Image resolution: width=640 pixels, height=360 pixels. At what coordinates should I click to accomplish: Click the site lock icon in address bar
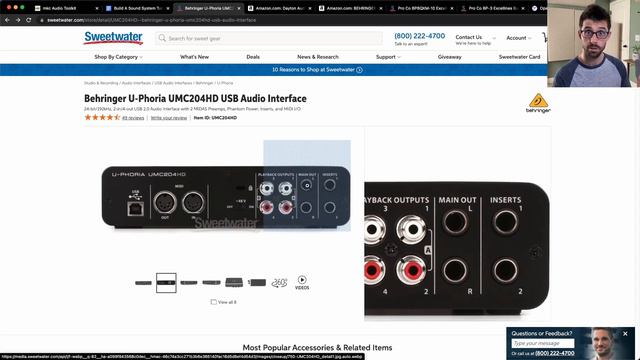pyautogui.click(x=42, y=20)
